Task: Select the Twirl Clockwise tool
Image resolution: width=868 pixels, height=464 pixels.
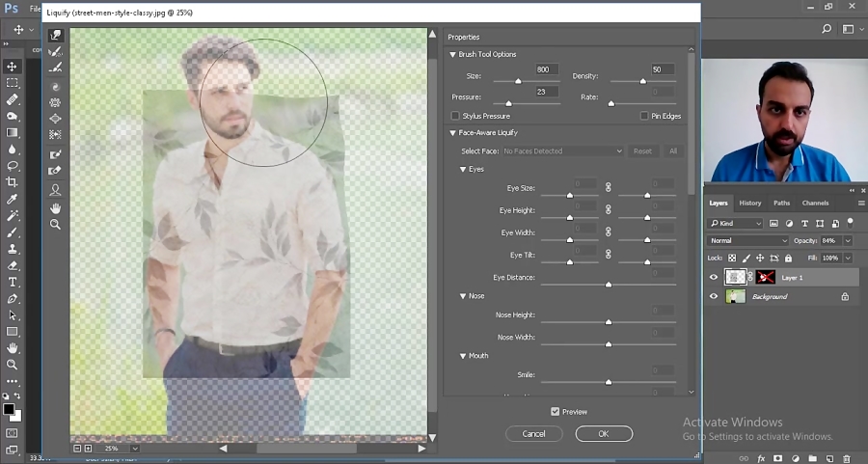Action: 55,87
